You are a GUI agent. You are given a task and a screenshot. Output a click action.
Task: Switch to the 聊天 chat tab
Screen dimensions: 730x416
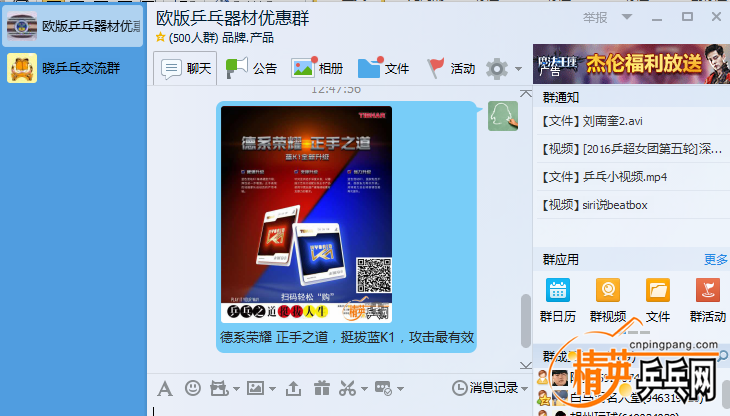(185, 68)
